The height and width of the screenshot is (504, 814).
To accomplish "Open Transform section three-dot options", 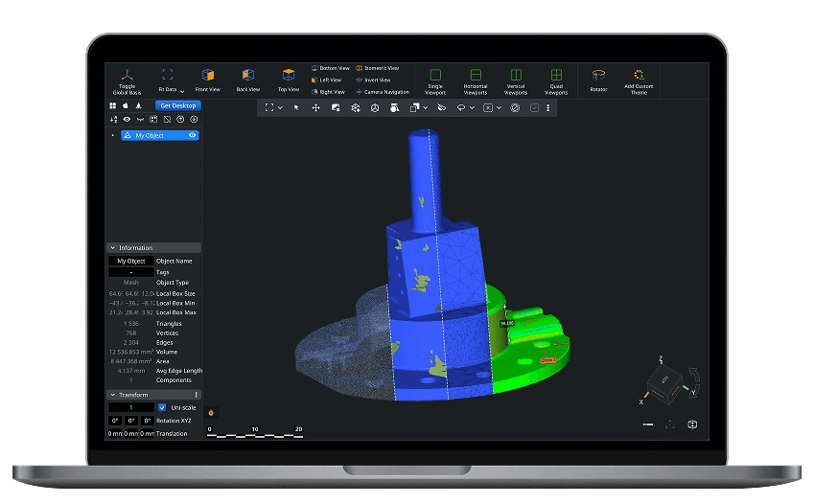I will click(197, 395).
